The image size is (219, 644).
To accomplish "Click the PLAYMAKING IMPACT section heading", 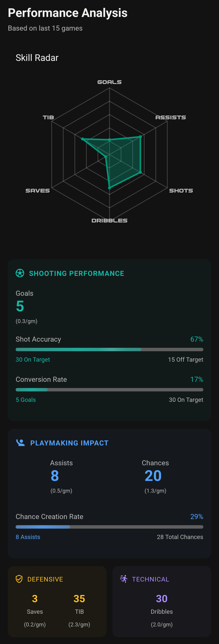I will 69,443.
